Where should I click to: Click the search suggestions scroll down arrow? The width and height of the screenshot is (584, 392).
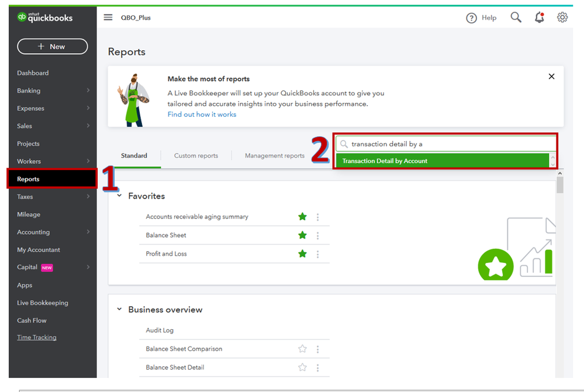click(553, 164)
